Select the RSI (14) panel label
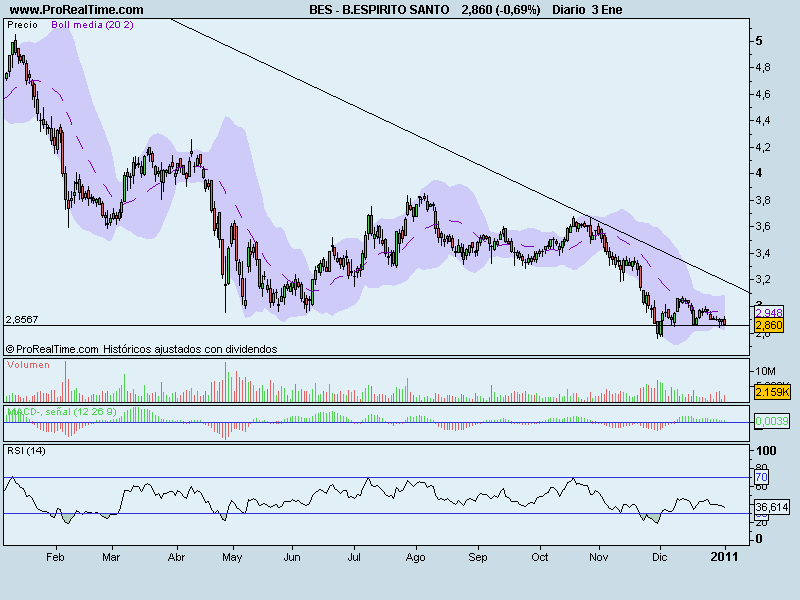The image size is (800, 600). click(x=26, y=451)
